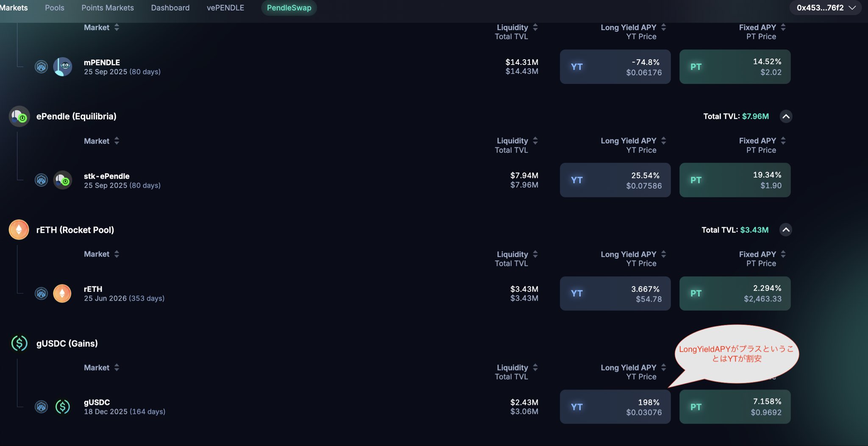
Task: Click the stk-ePendle token icon
Action: click(62, 180)
